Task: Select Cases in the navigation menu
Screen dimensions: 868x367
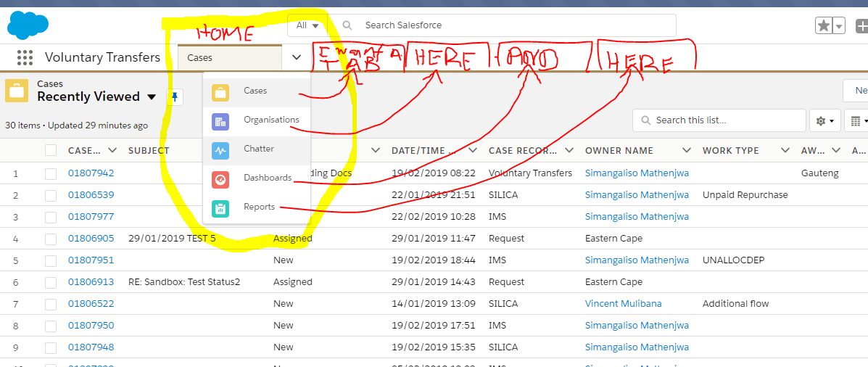Action: tap(257, 91)
